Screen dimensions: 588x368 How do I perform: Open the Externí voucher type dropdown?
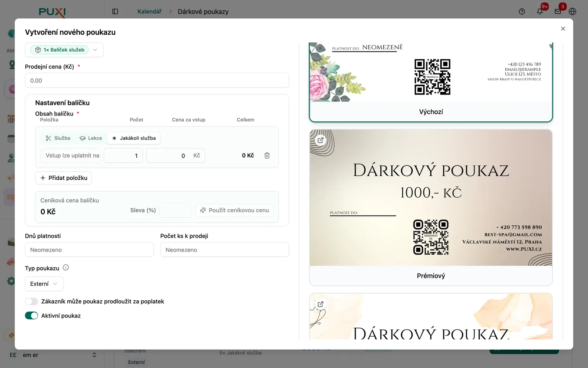(44, 284)
